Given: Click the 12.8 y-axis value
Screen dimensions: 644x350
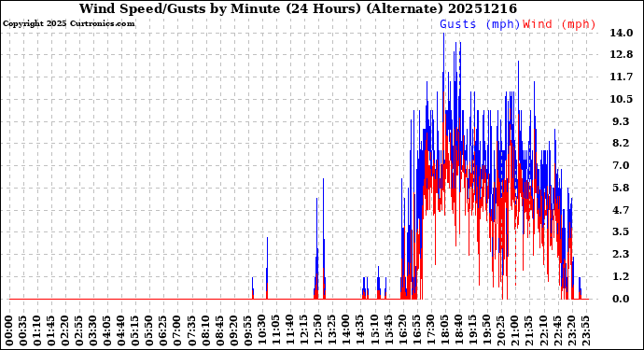Looking at the screenshot, I should click(621, 55).
